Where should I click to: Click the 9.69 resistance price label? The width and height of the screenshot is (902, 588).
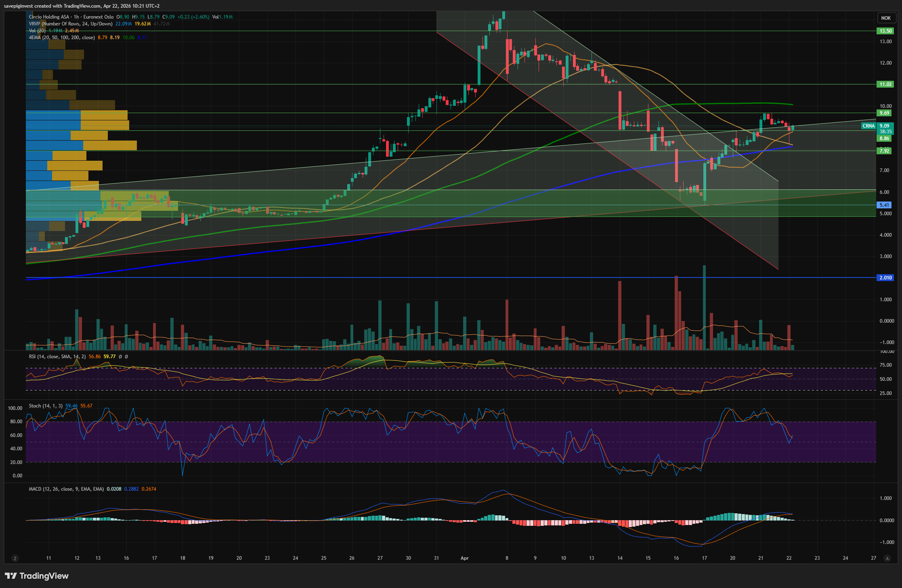[x=884, y=113]
